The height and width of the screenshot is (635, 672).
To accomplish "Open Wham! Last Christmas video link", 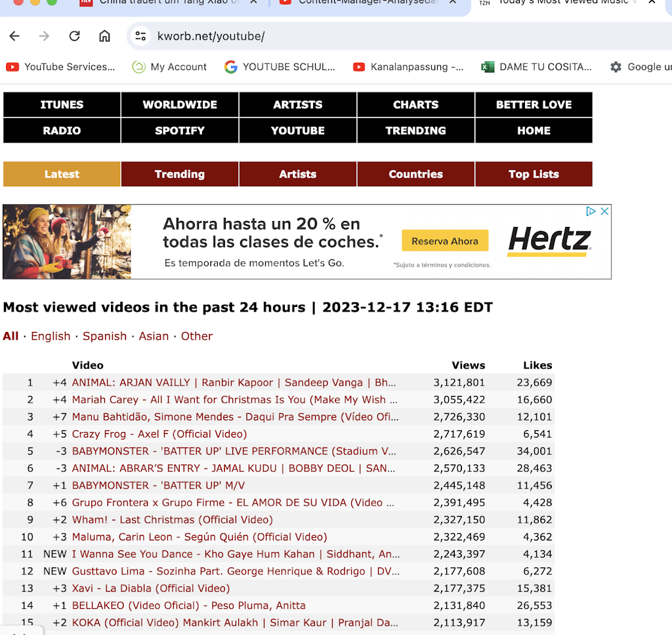I will click(172, 520).
